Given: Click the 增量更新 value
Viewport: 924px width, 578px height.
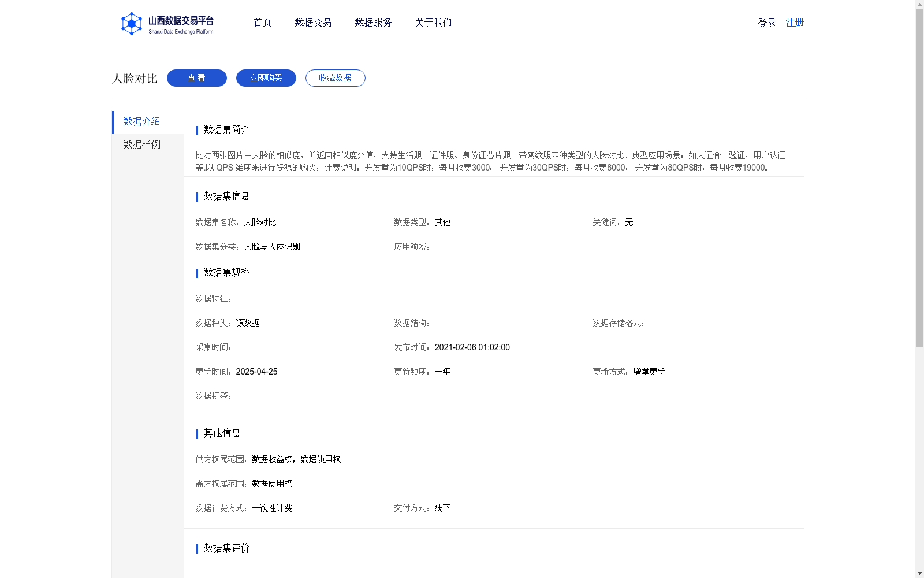Looking at the screenshot, I should pyautogui.click(x=649, y=372).
